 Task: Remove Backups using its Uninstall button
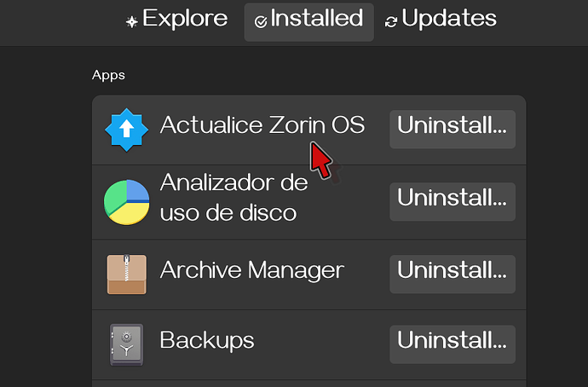coord(452,344)
